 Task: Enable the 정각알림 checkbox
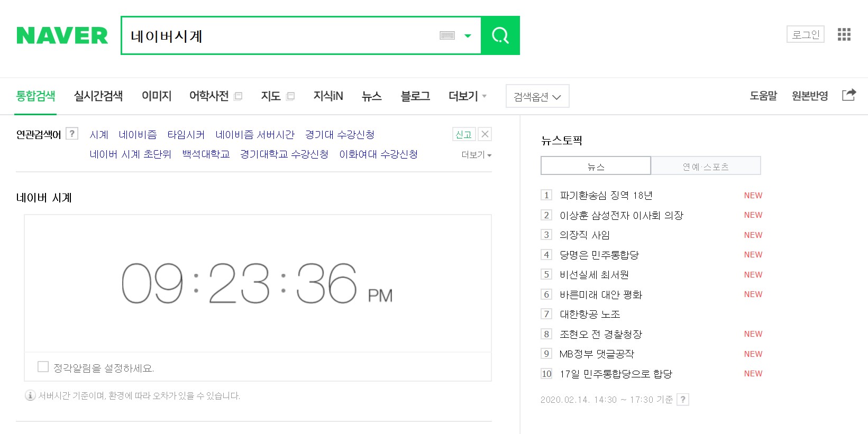(x=43, y=367)
